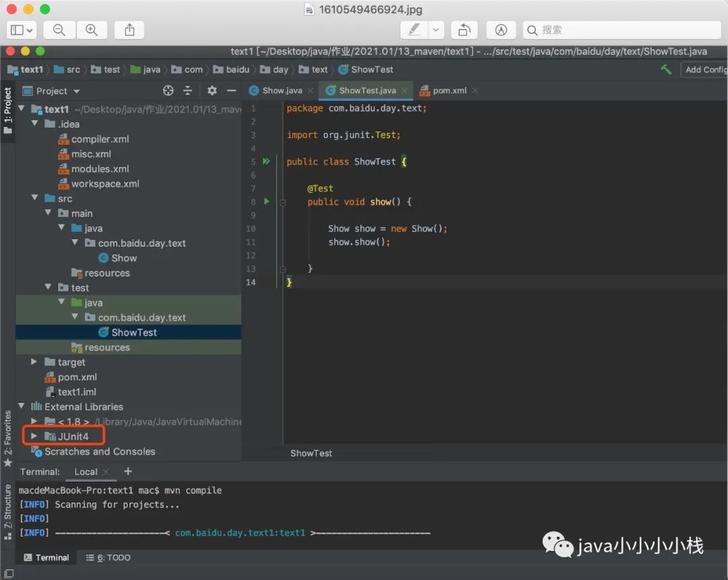Screen dimensions: 728x580
Task: Click the green build hammer icon
Action: [x=666, y=69]
